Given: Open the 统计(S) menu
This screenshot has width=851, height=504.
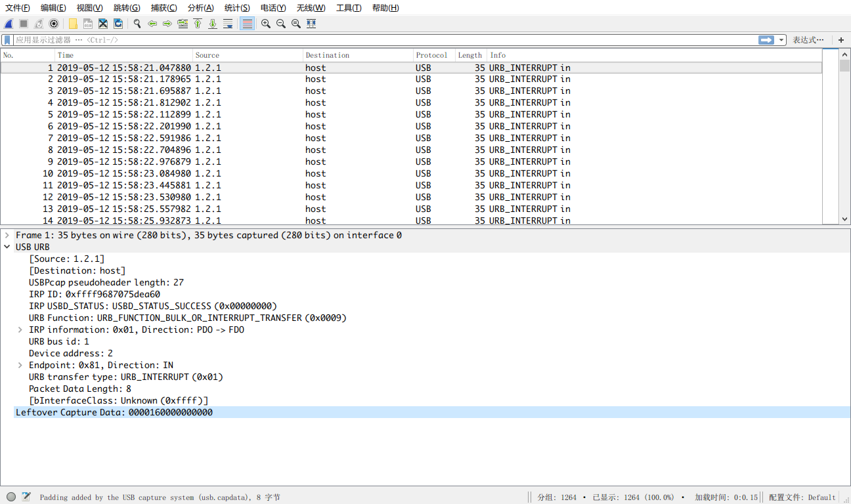Looking at the screenshot, I should pos(236,8).
